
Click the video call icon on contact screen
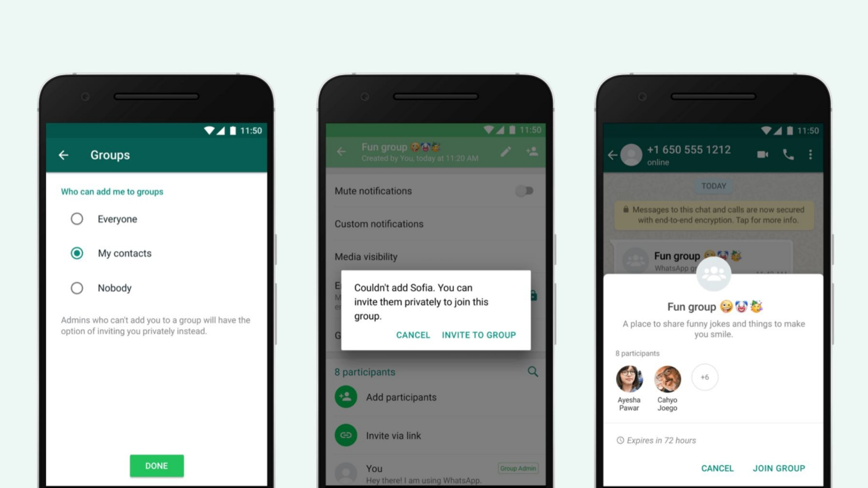click(763, 154)
